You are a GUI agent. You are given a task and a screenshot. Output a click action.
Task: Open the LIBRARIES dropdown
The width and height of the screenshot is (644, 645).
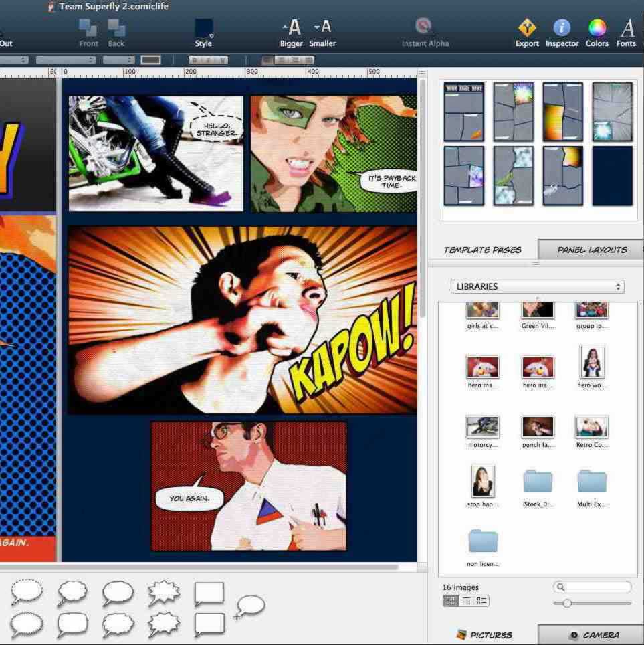point(537,286)
